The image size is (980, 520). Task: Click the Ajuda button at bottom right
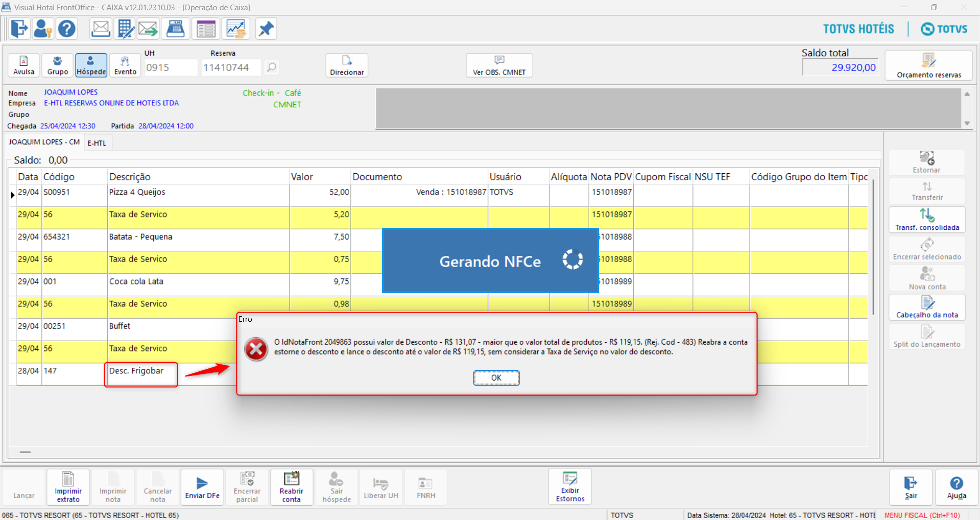[x=957, y=487]
